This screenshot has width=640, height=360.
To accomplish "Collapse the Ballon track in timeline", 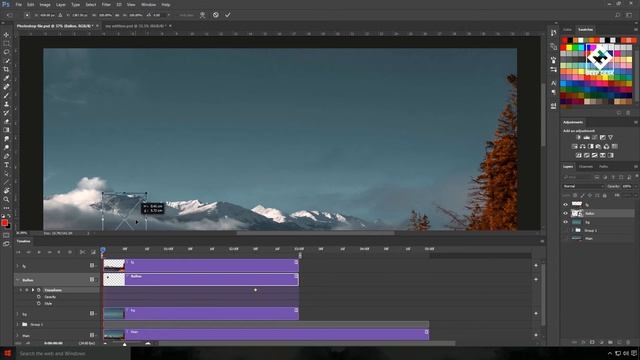I will (x=18, y=280).
